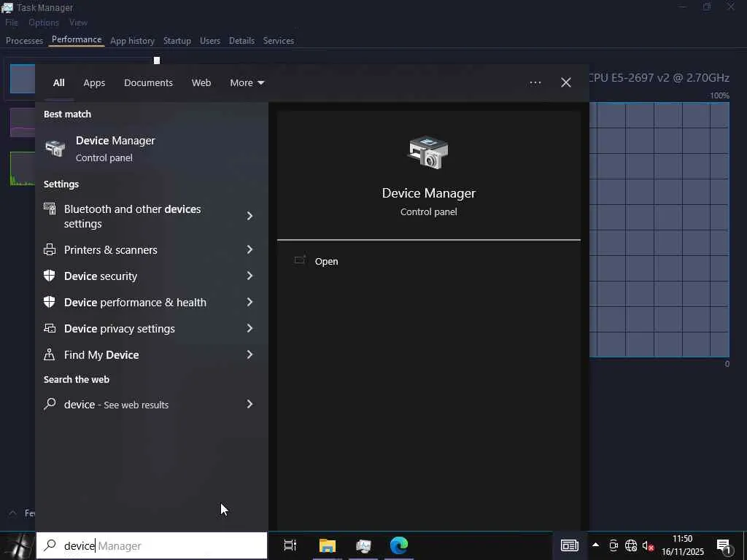Click the Device performance & health shield icon

pyautogui.click(x=50, y=302)
